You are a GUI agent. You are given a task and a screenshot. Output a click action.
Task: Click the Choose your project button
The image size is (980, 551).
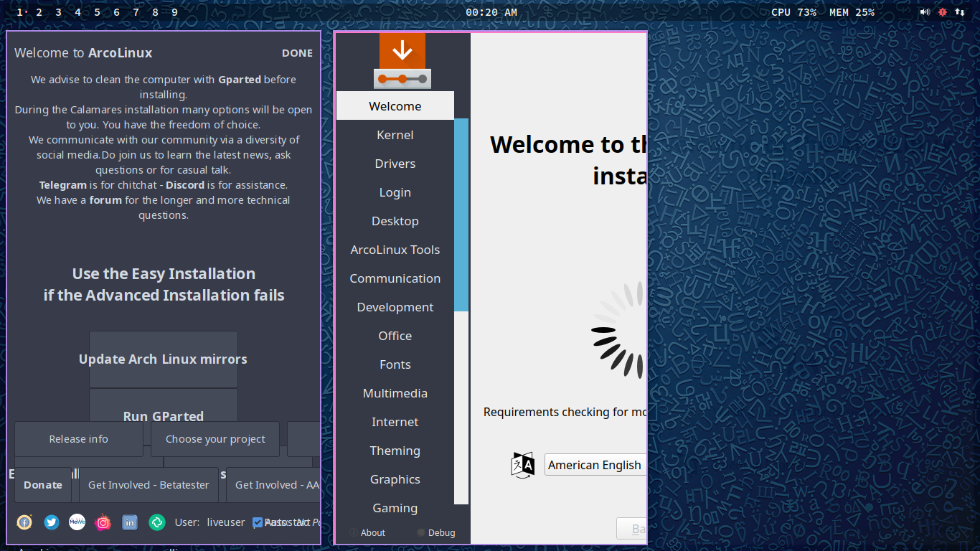(215, 439)
